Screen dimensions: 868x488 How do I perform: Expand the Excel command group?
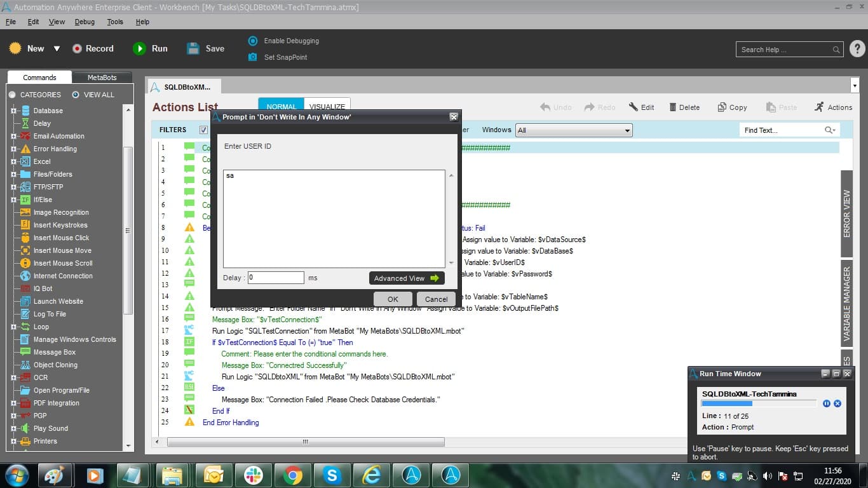click(13, 161)
